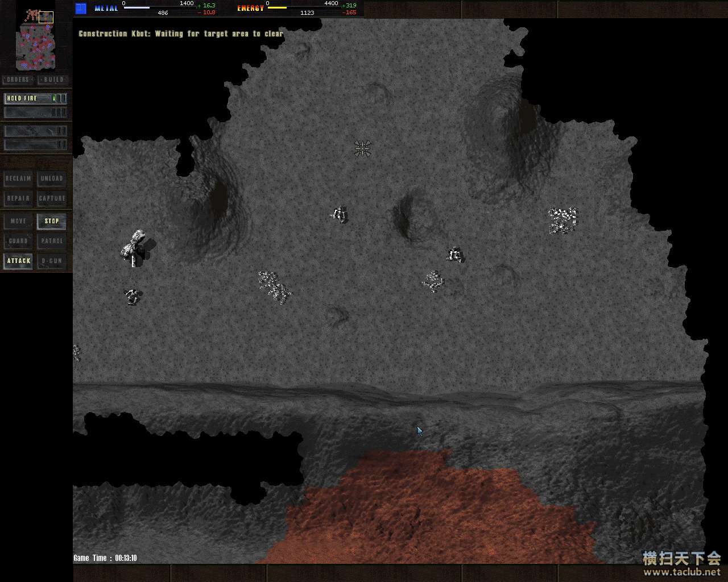Click the yellow viewport box on minimap
Viewport: 728px width, 582px height.
click(x=46, y=17)
